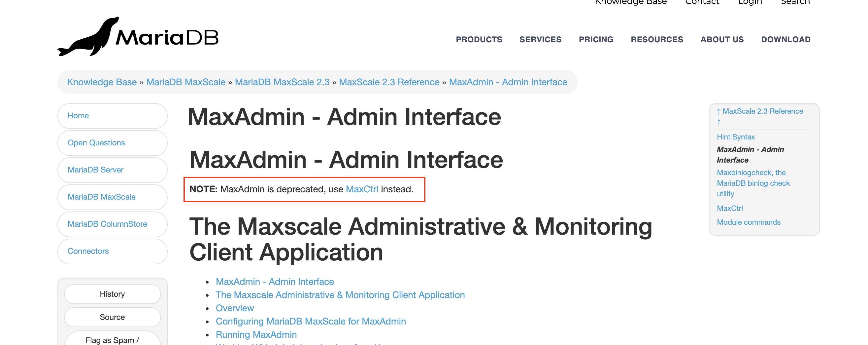Jump to Configuring MariaDB MaxScale for MaxAdmin
The image size is (868, 345).
pyautogui.click(x=310, y=321)
